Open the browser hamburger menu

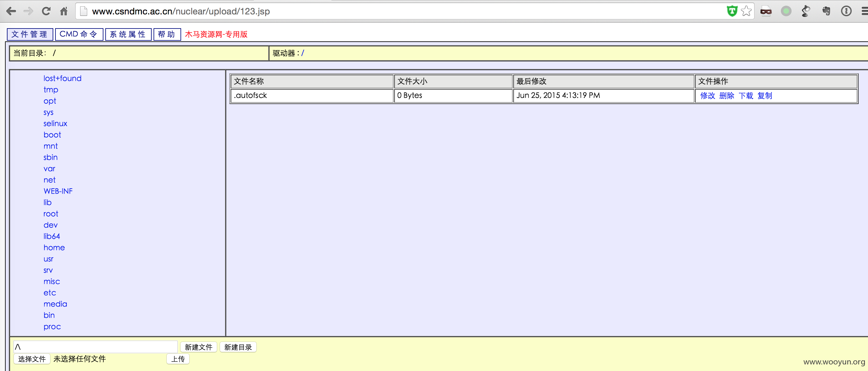[x=864, y=12]
